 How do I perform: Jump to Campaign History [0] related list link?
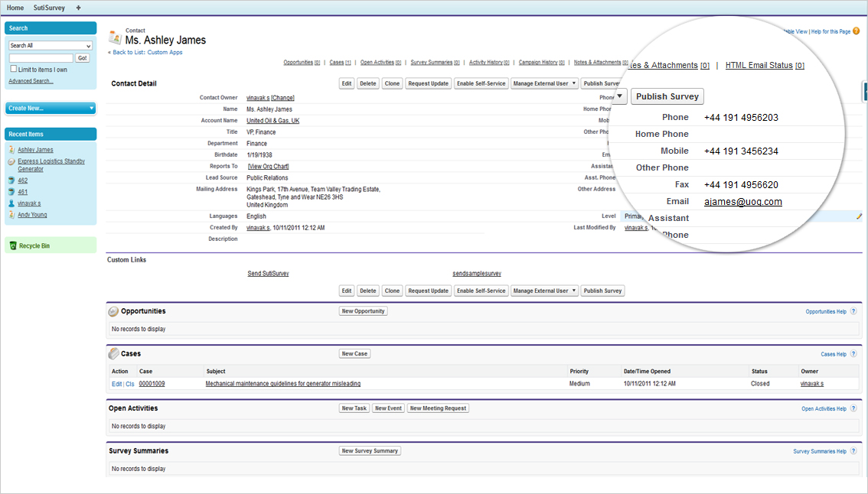tap(541, 63)
